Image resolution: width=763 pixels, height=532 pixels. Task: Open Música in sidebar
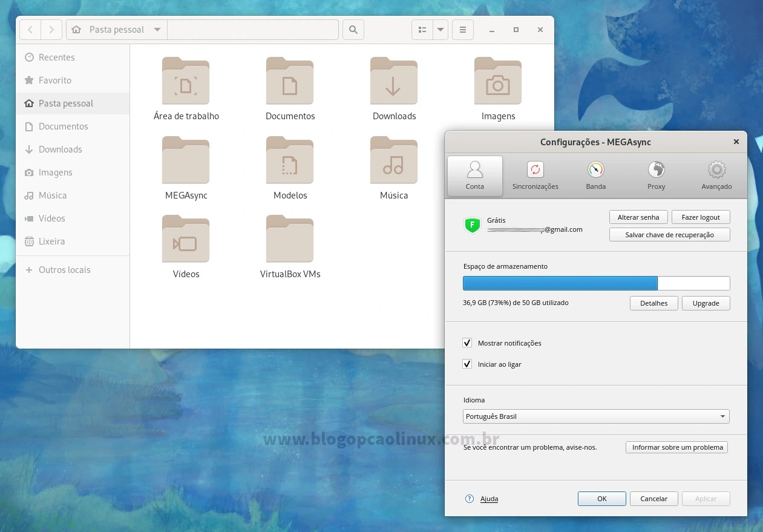[73, 195]
